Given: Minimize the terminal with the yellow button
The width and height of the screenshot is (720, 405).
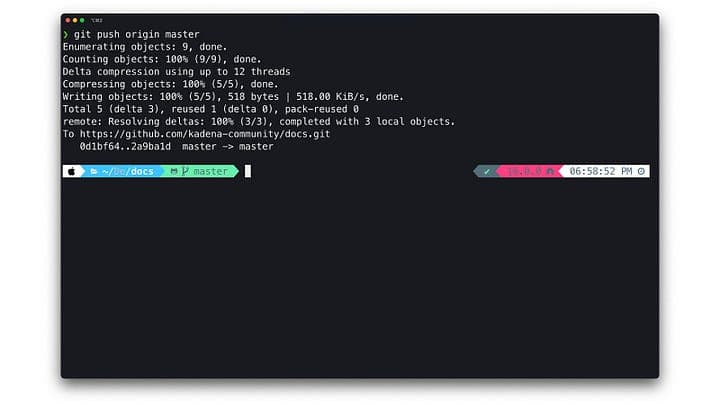Looking at the screenshot, I should pyautogui.click(x=75, y=20).
